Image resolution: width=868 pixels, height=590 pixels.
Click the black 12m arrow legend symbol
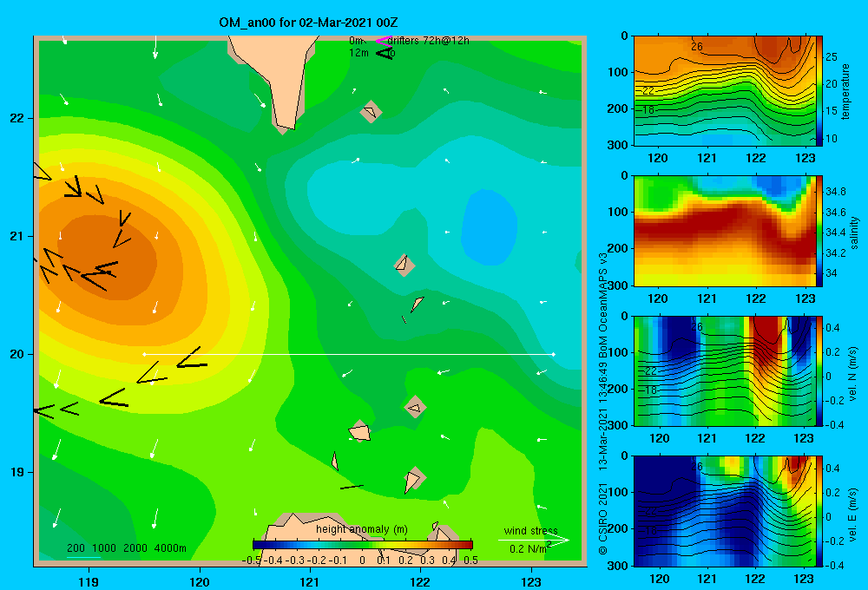coord(385,53)
